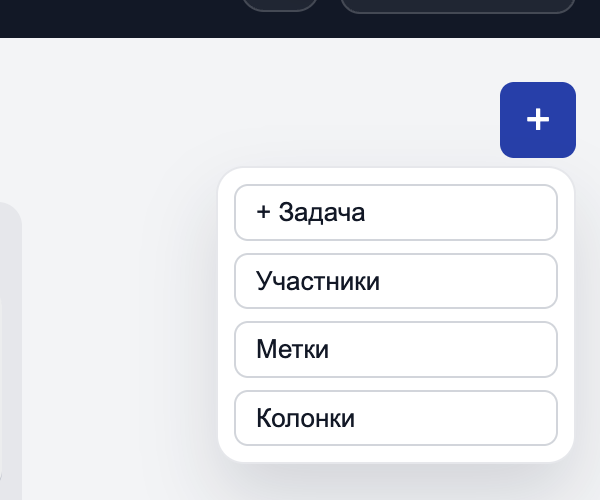Image resolution: width=600 pixels, height=500 pixels.
Task: Choose "Метки" from the popup menu
Action: tap(395, 349)
